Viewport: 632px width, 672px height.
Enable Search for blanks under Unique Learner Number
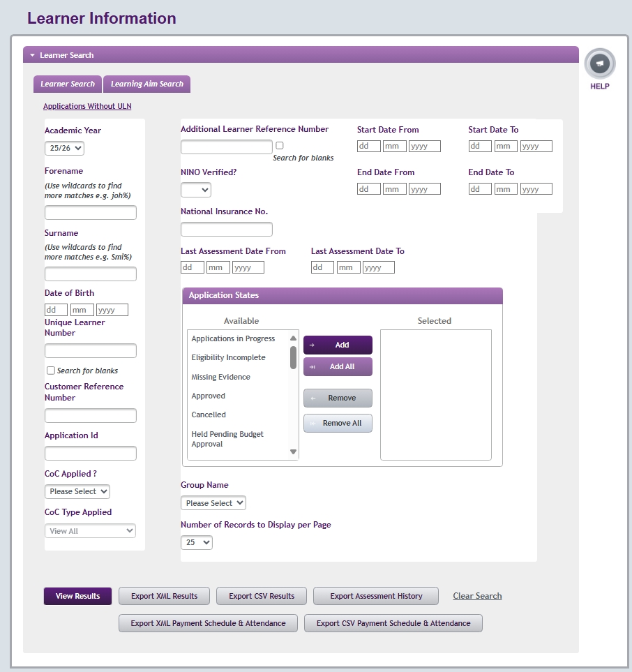click(x=51, y=371)
